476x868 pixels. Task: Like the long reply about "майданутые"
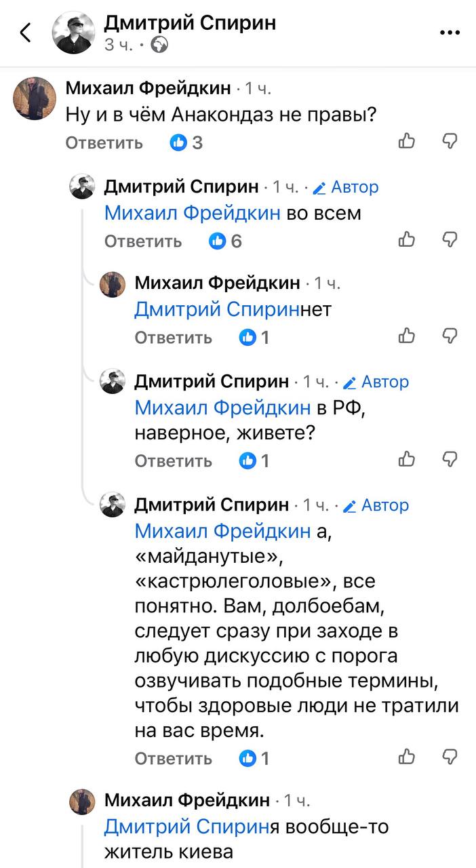407,756
